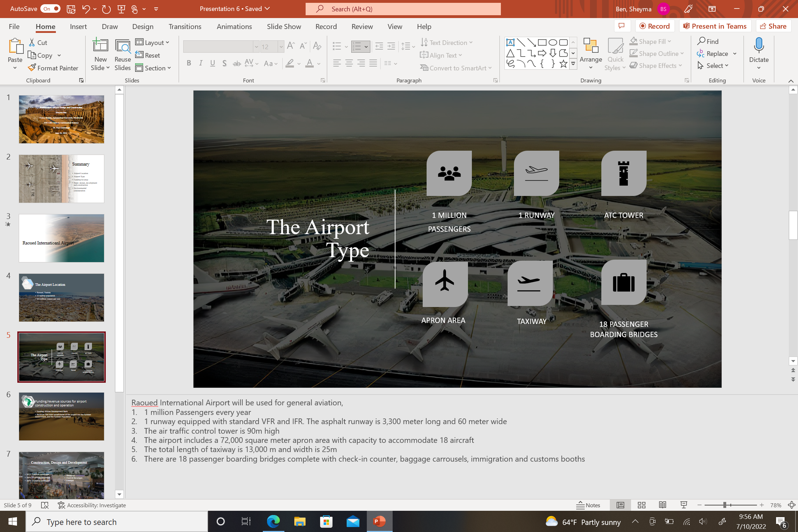Image resolution: width=798 pixels, height=532 pixels.
Task: Toggle left text alignment
Action: 337,63
